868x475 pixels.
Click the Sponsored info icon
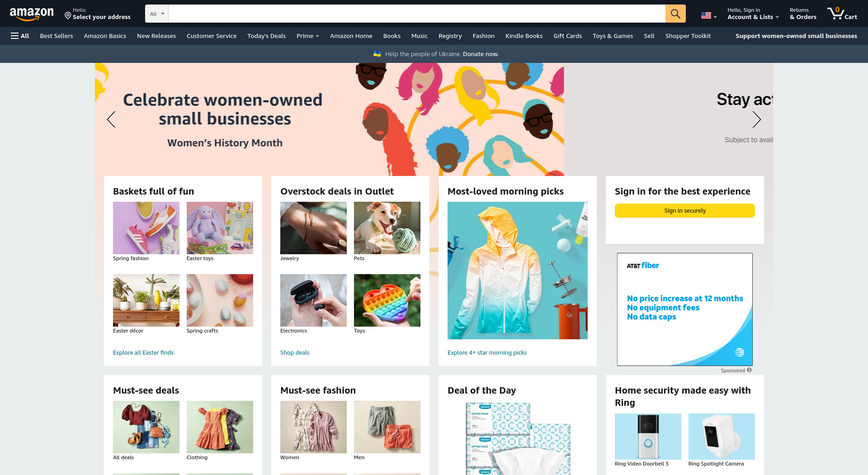[749, 370]
